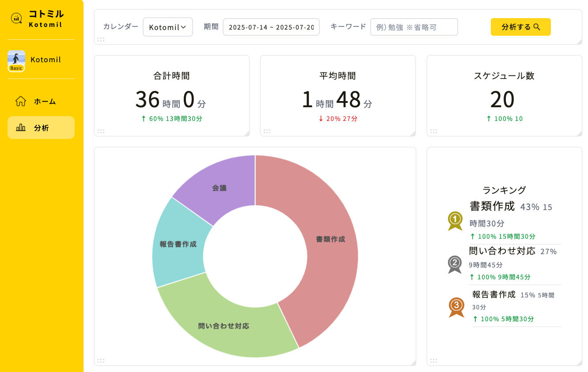The height and width of the screenshot is (372, 588).
Task: Click the キーワード input field
Action: point(414,27)
